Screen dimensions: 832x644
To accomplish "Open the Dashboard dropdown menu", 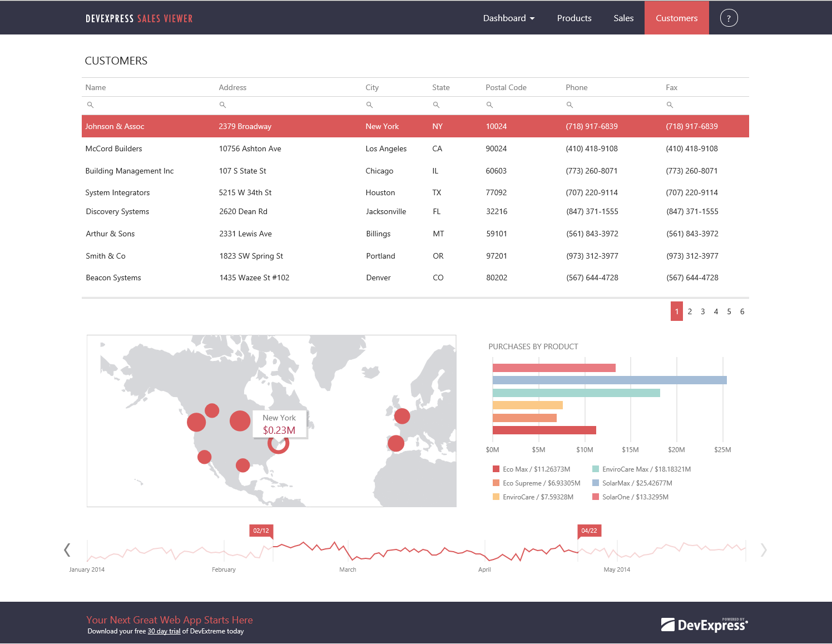I will point(508,18).
